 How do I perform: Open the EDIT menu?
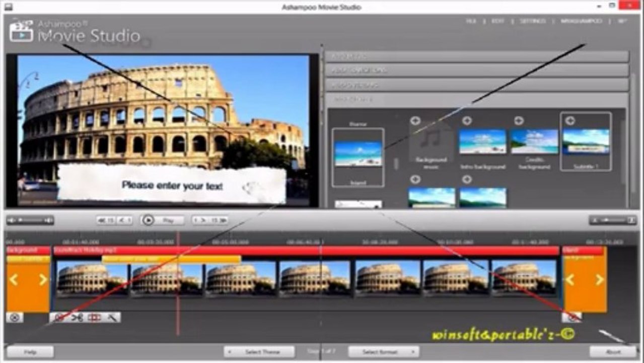(498, 21)
